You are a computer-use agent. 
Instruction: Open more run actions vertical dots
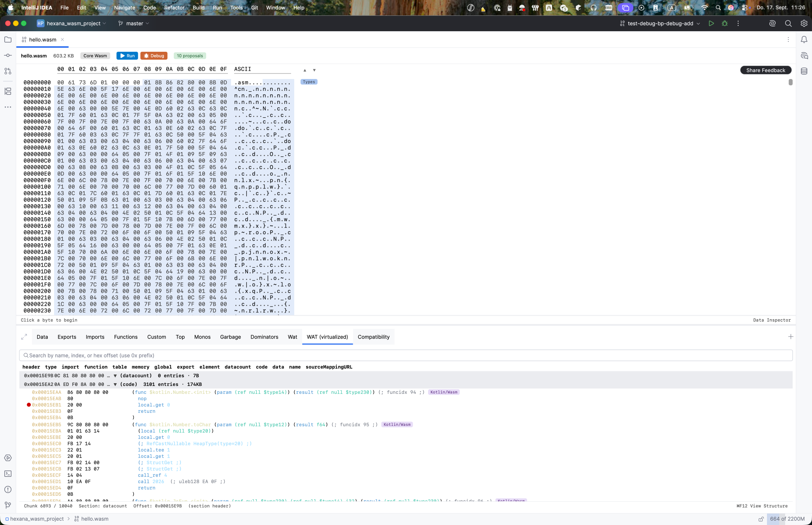pyautogui.click(x=738, y=23)
